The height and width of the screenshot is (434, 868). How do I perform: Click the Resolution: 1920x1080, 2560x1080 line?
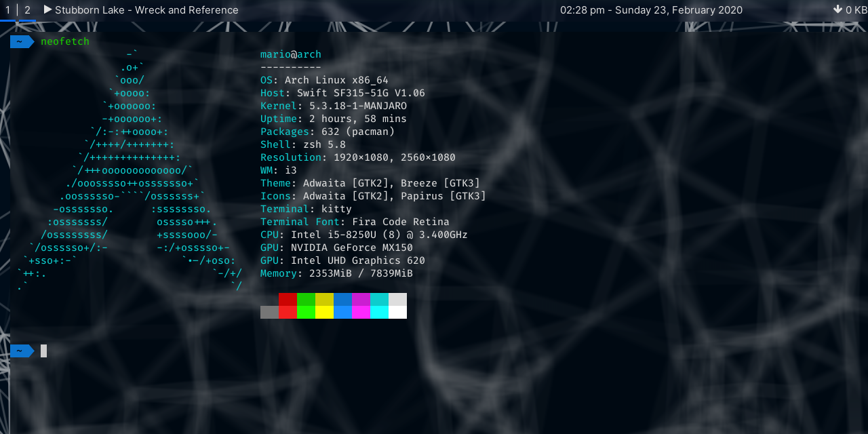pos(358,157)
